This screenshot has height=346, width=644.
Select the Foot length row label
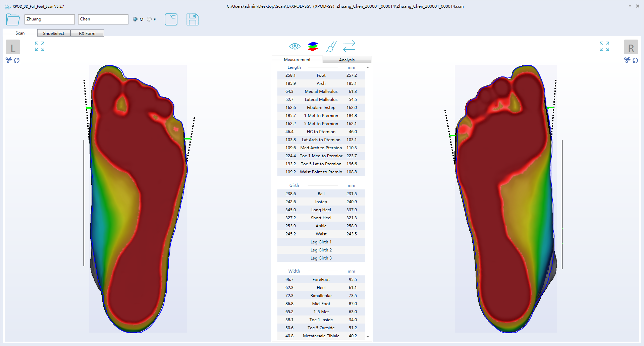[321, 75]
